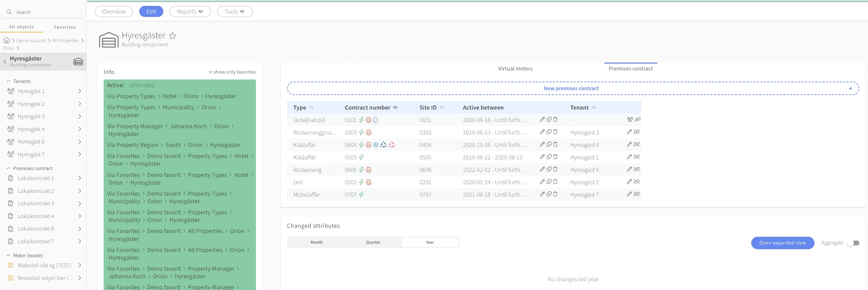Open the Favorites tab in sidebar

(65, 27)
